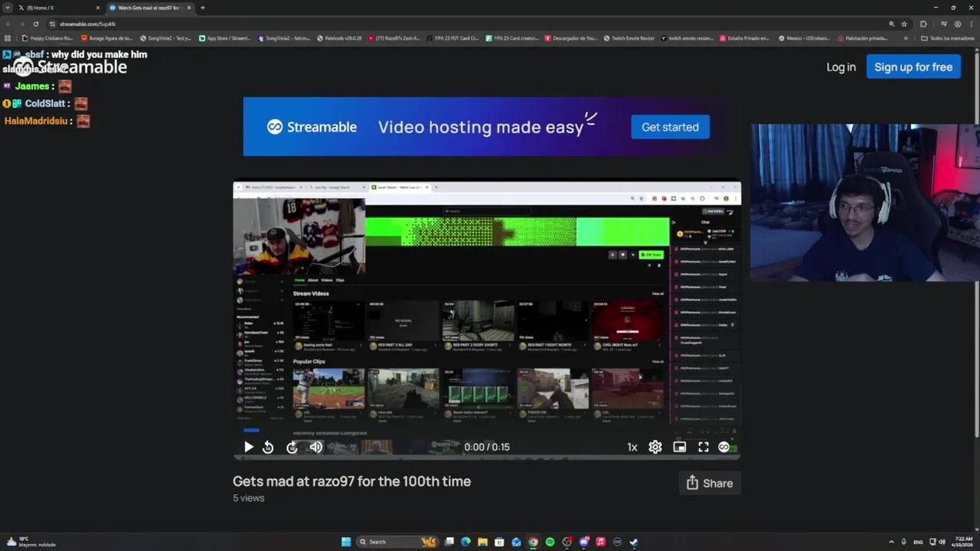Open Microsoft Edge from taskbar

(x=465, y=542)
